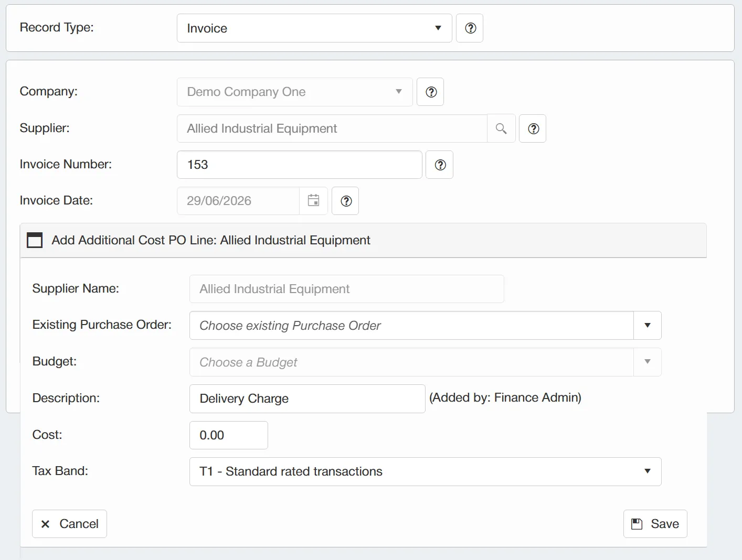Open the Tax Band dropdown
The height and width of the screenshot is (560, 742).
[x=425, y=471]
